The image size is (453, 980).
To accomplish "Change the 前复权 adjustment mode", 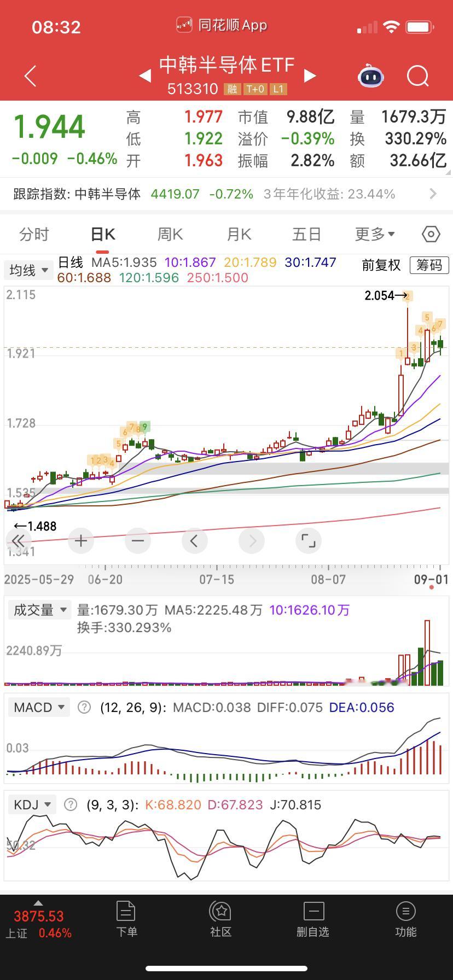I will point(381,265).
